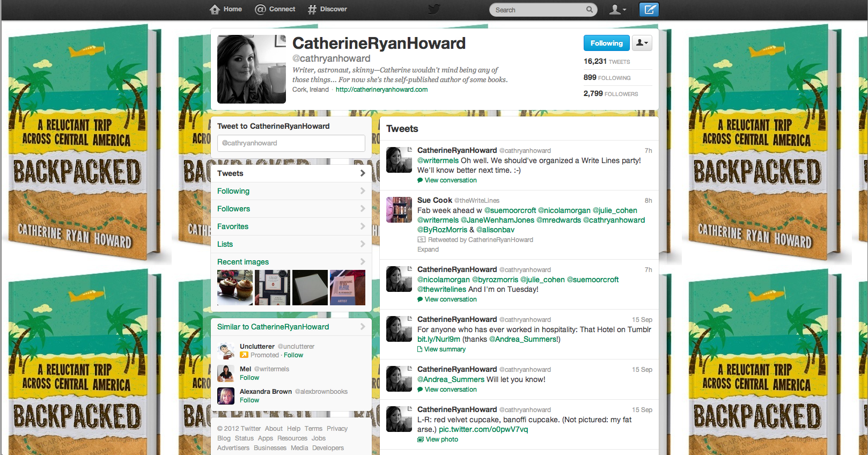
Task: Select Favorites in the sidebar
Action: [291, 226]
